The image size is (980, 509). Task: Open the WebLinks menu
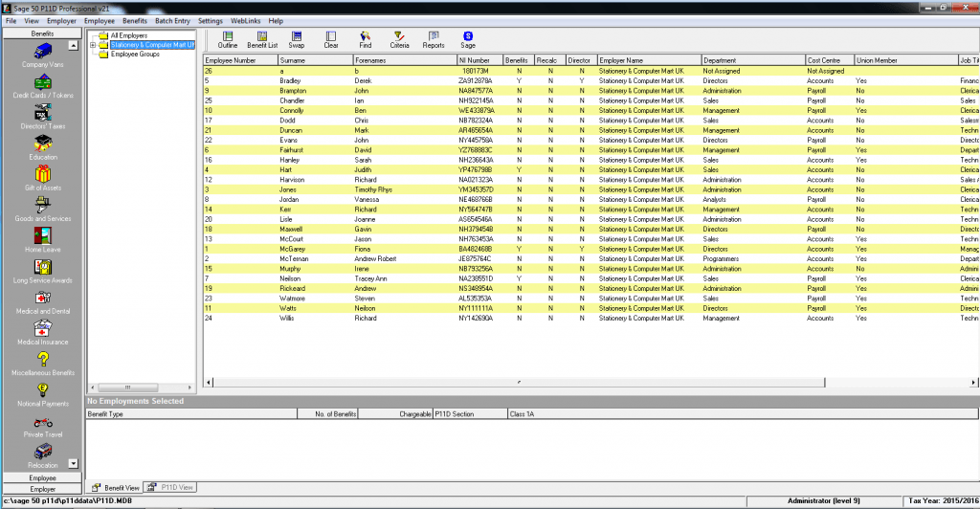[x=245, y=21]
